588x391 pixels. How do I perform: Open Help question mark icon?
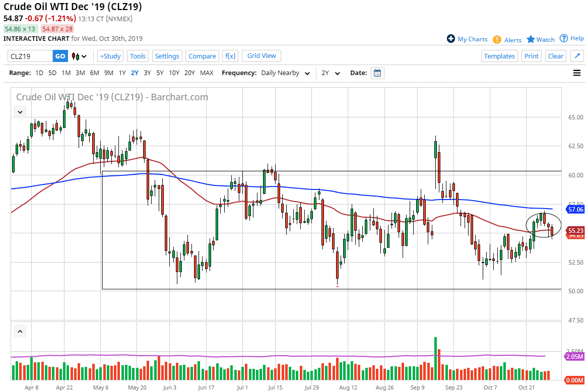[x=564, y=38]
